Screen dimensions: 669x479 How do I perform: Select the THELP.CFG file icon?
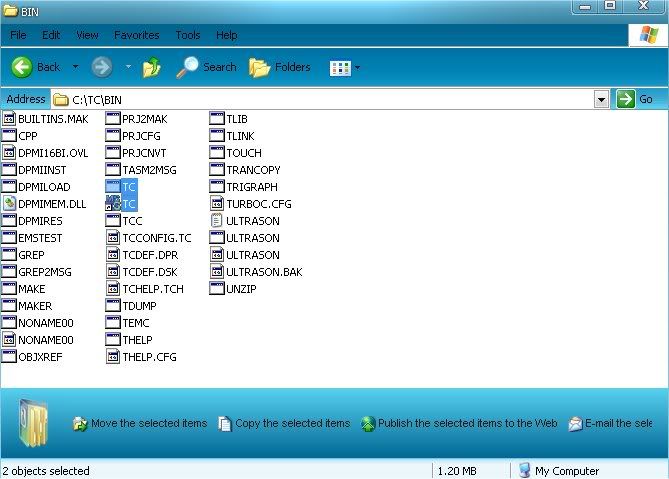click(113, 357)
